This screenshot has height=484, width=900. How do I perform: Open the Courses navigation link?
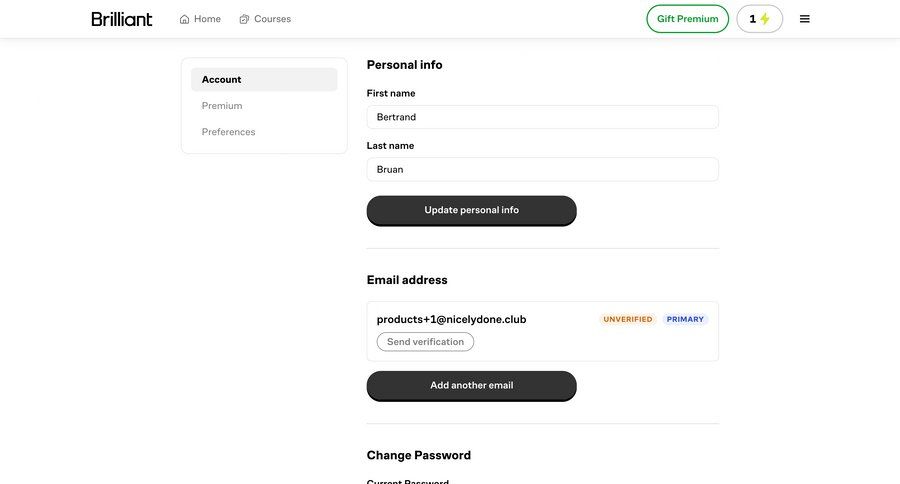click(x=265, y=19)
